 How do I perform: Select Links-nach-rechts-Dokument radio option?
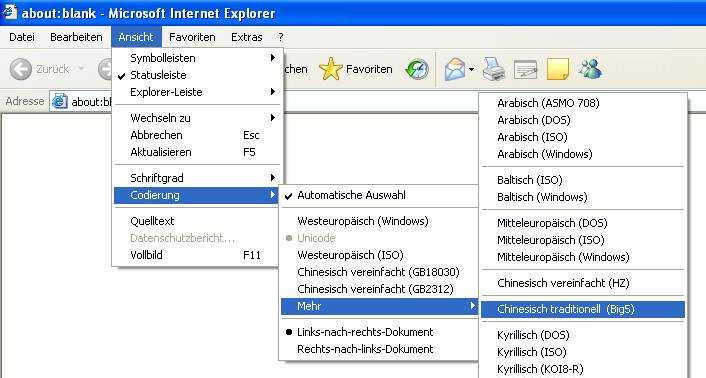[x=378, y=332]
